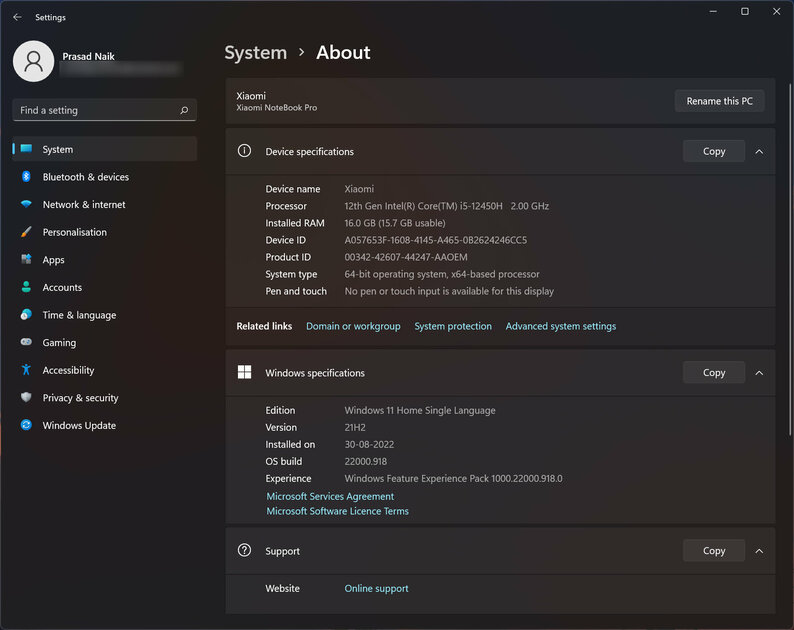The image size is (794, 630).
Task: Click the question mark icon beside Support
Action: coord(244,550)
